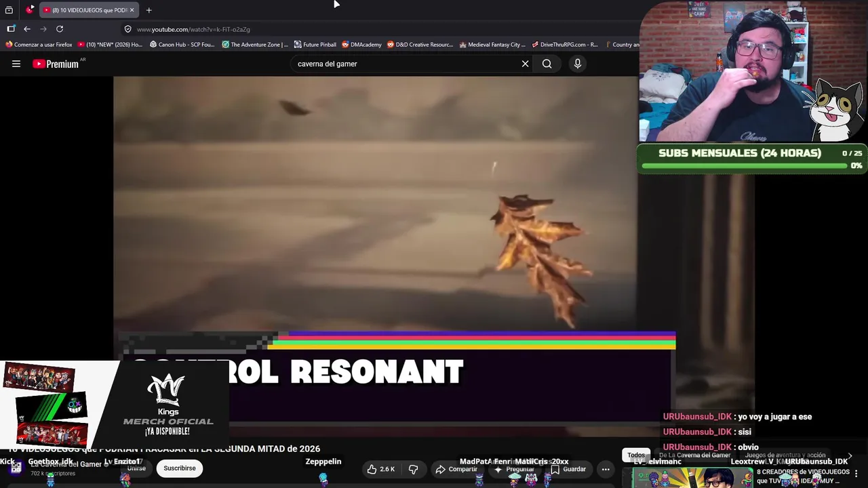Open the three-dot more actions menu
This screenshot has width=868, height=488.
(x=606, y=469)
